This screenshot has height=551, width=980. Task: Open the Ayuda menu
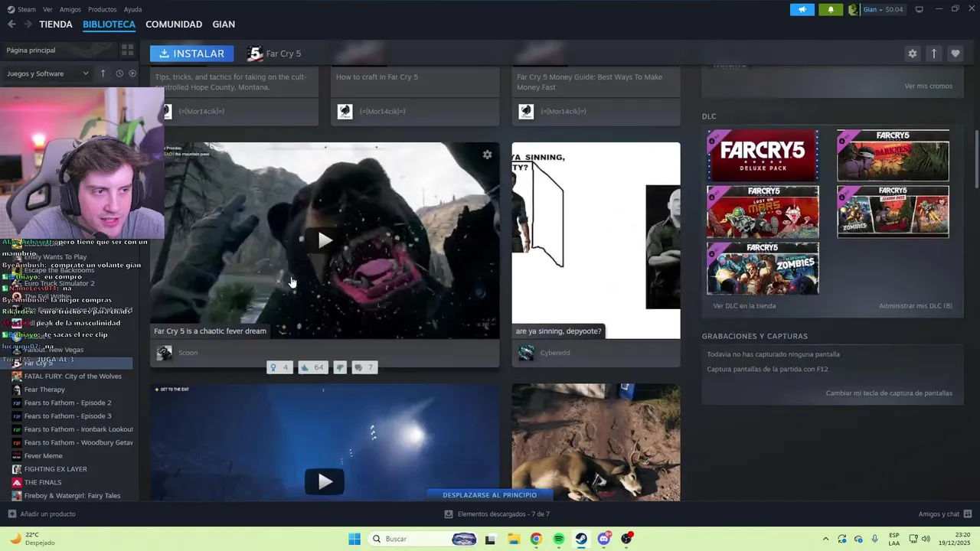click(x=133, y=9)
